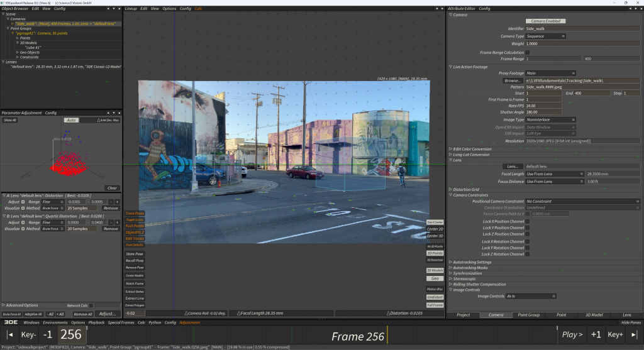Open Positional Camera Constraint dropdown
The height and width of the screenshot is (350, 644).
click(582, 202)
